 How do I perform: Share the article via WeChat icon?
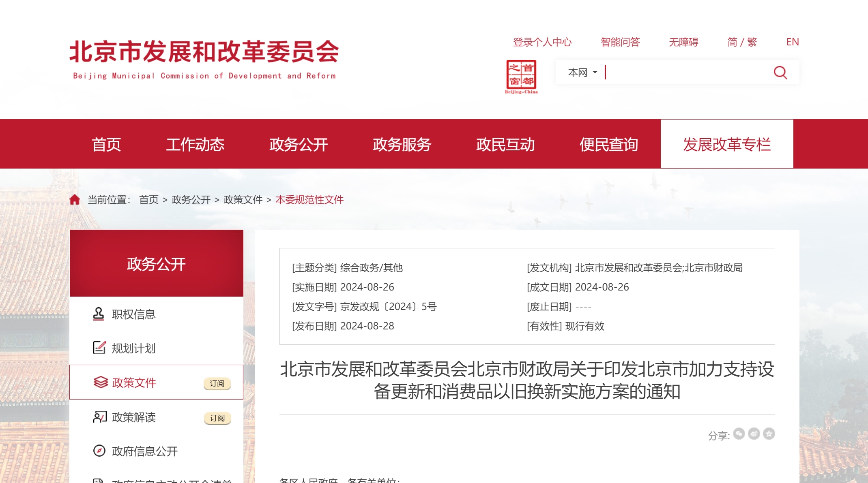739,434
